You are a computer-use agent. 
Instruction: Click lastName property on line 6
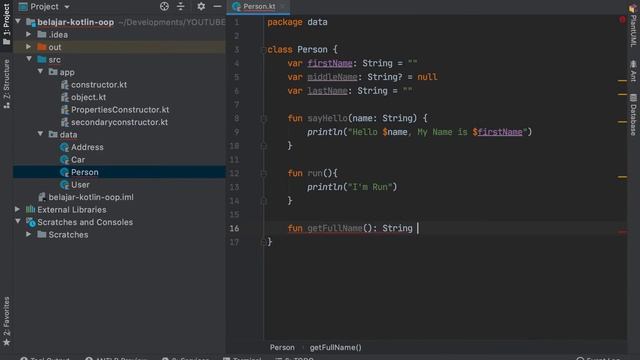click(x=327, y=91)
